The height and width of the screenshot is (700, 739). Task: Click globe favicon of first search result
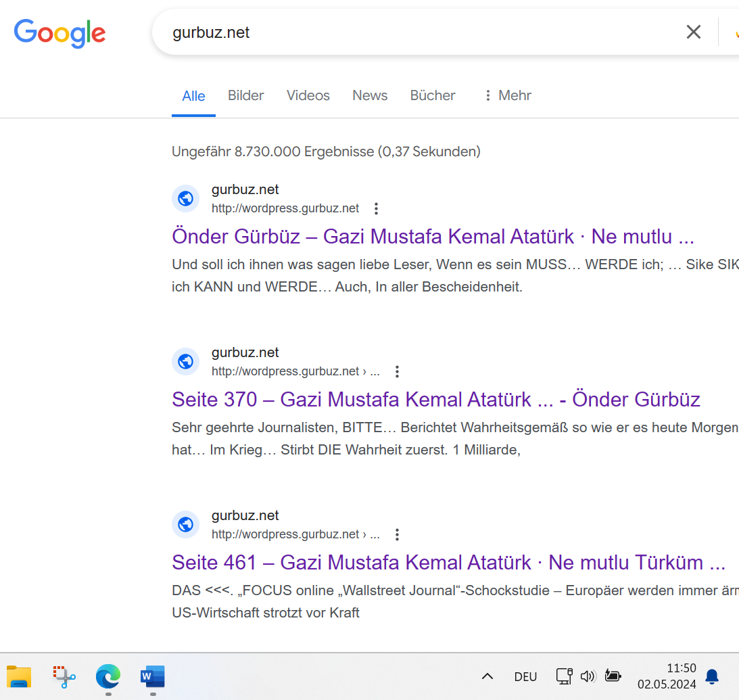click(185, 199)
